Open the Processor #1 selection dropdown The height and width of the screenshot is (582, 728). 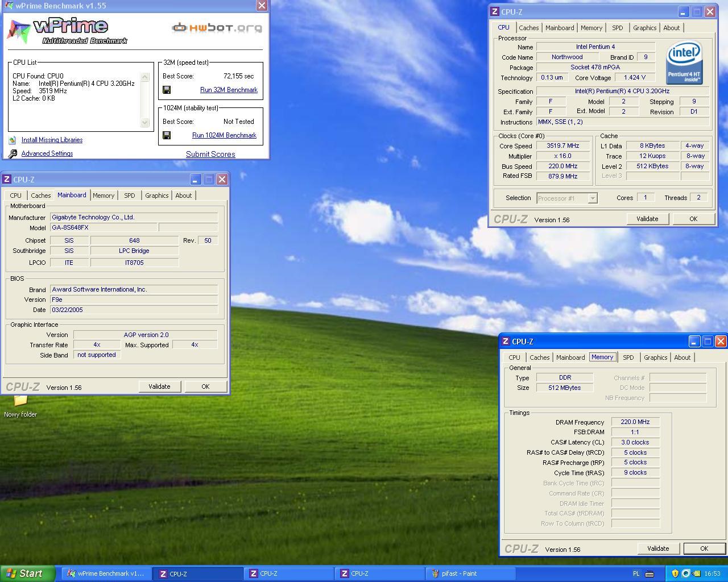[592, 198]
